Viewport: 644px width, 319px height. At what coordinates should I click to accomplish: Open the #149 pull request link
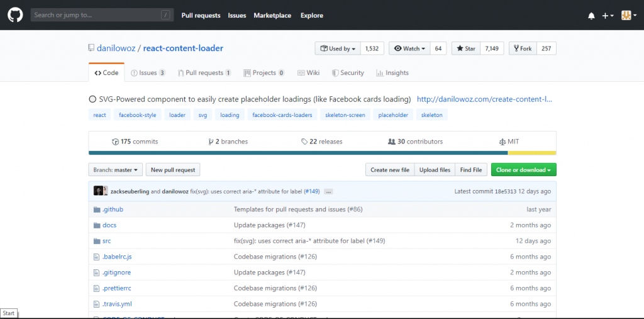point(313,191)
